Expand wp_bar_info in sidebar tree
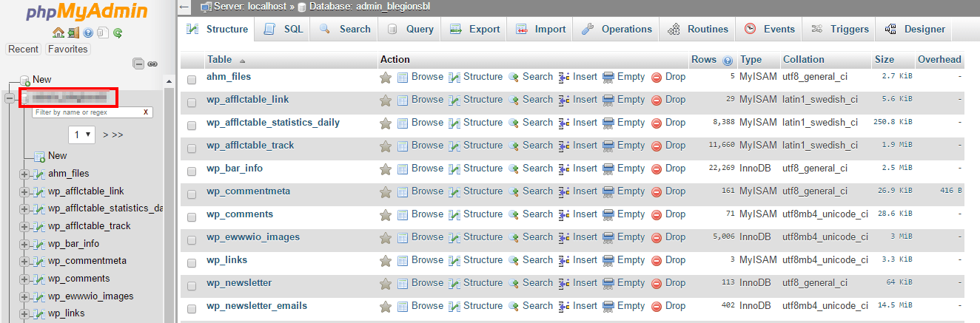Image resolution: width=980 pixels, height=323 pixels. coord(24,244)
